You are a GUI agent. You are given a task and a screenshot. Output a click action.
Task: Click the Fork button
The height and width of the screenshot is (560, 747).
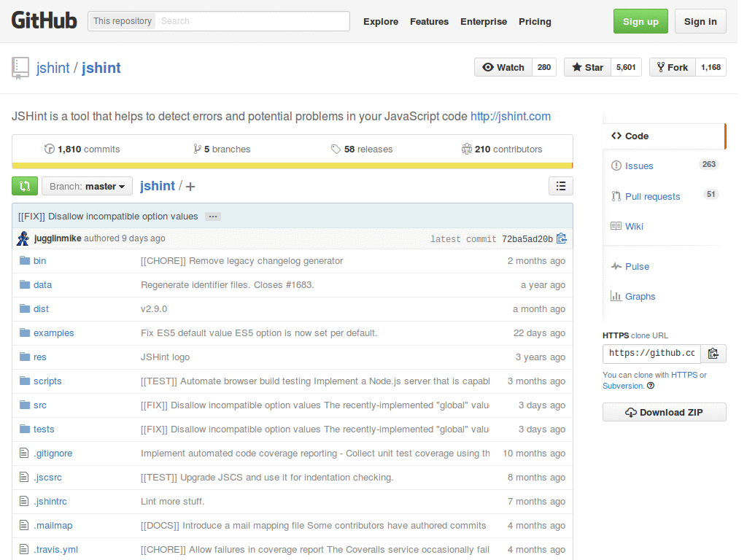pyautogui.click(x=672, y=68)
